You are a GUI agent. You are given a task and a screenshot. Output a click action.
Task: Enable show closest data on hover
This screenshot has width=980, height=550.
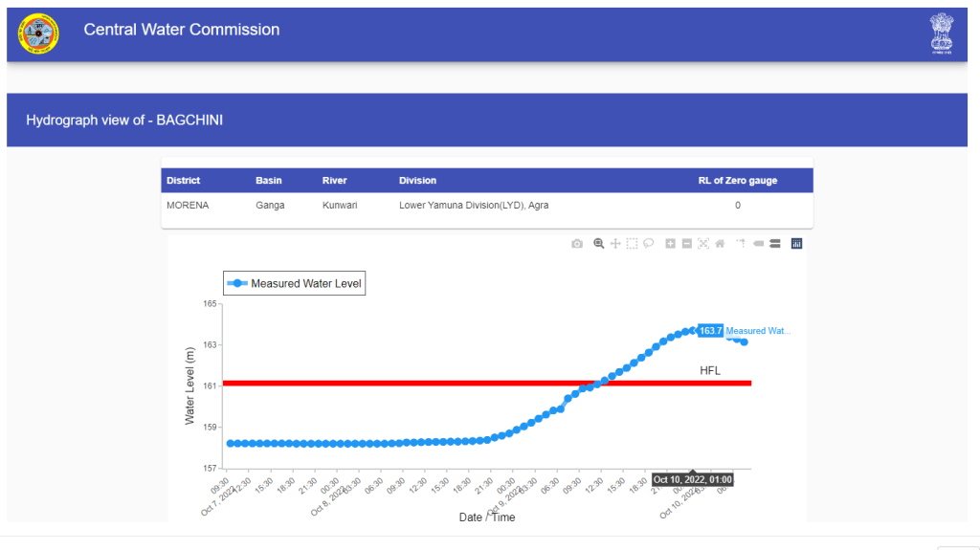pyautogui.click(x=759, y=244)
